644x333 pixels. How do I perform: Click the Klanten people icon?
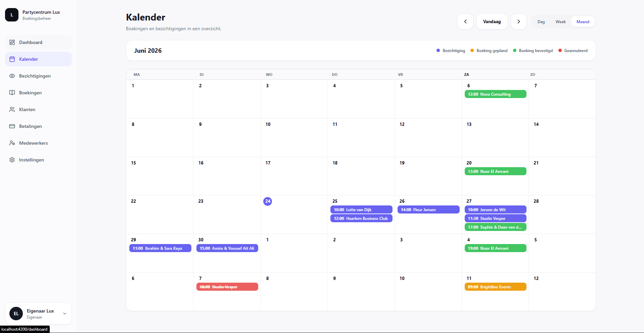tap(12, 109)
